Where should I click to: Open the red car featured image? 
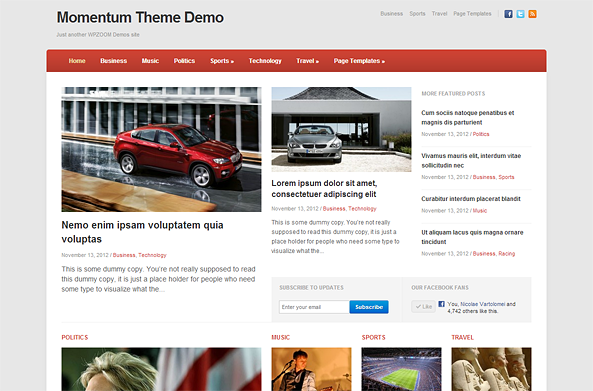(161, 149)
